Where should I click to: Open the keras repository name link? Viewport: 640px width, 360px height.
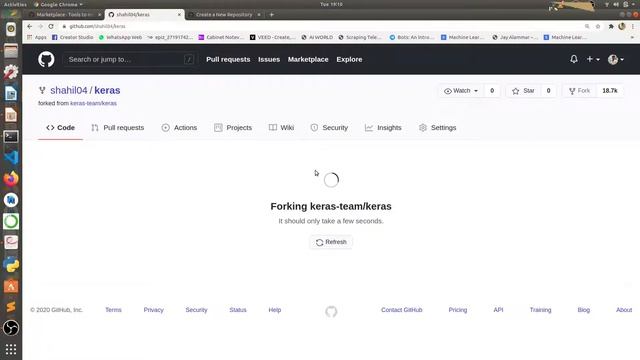[107, 90]
